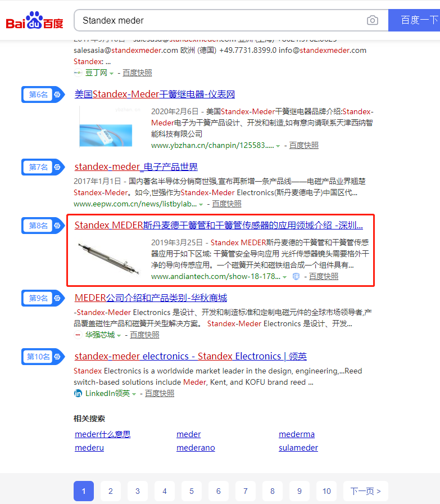The image size is (440, 504).
Task: Open Standex MEDER斯丹麦德干簧管 result title
Action: pyautogui.click(x=219, y=226)
